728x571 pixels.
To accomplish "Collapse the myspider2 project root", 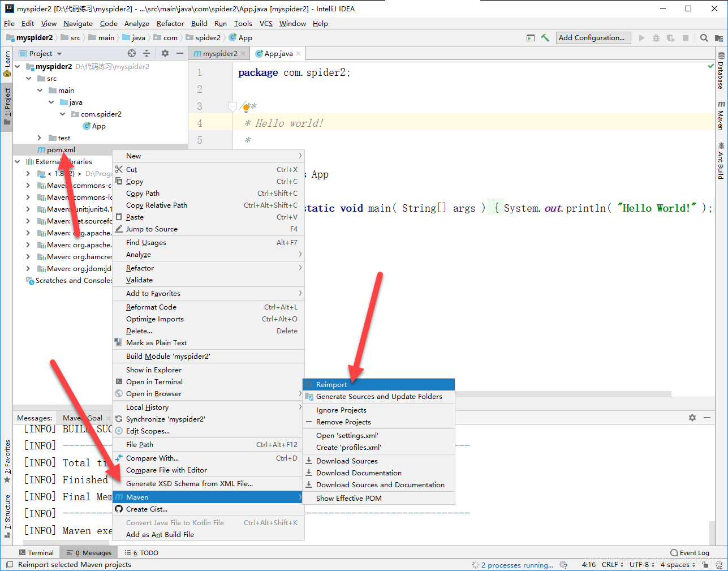I will (x=18, y=66).
